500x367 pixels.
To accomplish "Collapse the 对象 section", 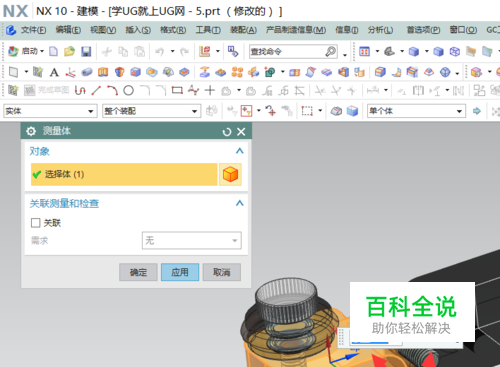I will point(239,151).
